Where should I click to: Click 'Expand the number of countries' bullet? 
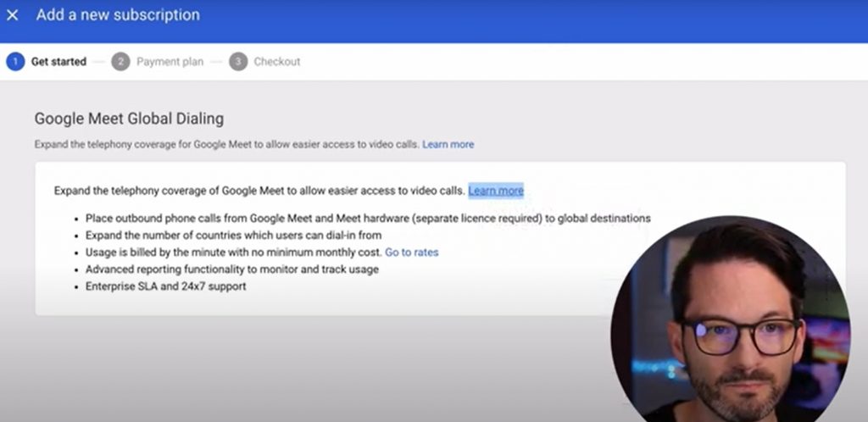(x=233, y=235)
